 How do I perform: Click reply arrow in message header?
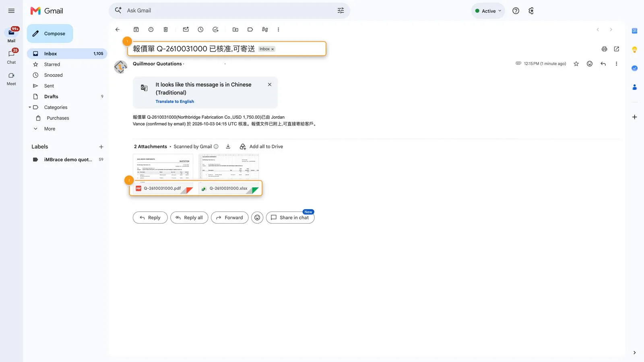[603, 64]
